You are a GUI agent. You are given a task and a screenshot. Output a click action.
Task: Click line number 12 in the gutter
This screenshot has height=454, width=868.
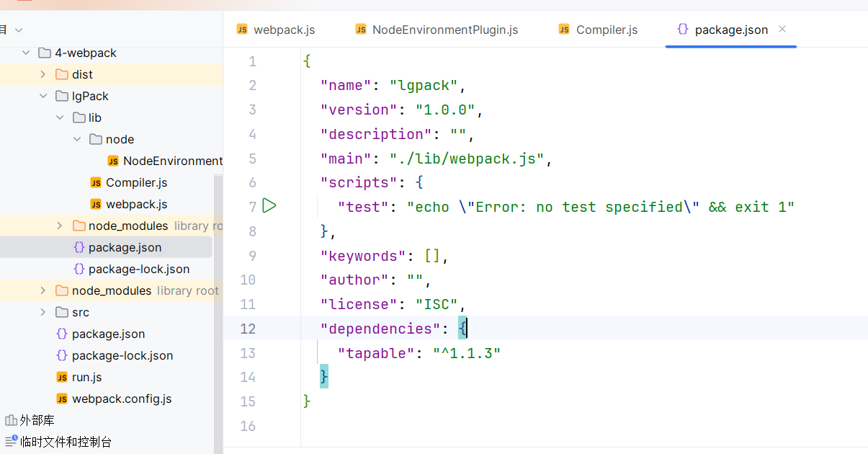[248, 328]
